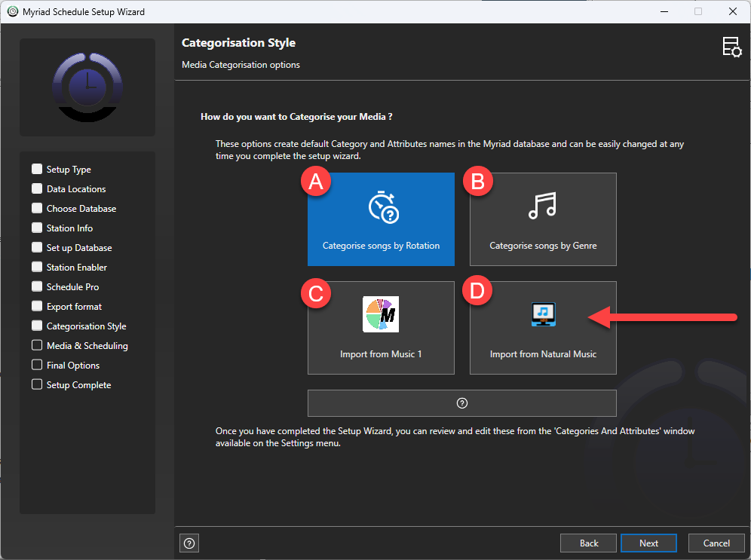
Task: Select Categorise songs by Genre tile
Action: (x=543, y=219)
